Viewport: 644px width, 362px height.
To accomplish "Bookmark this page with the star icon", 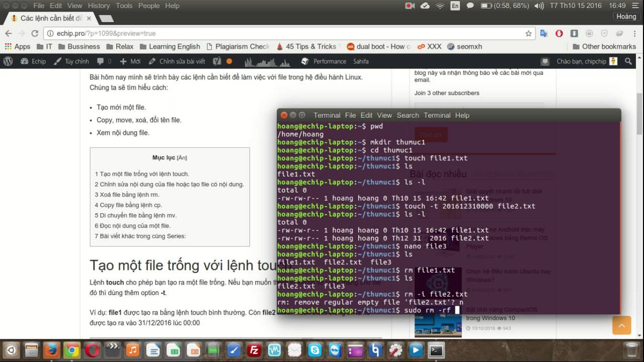I will tap(528, 33).
